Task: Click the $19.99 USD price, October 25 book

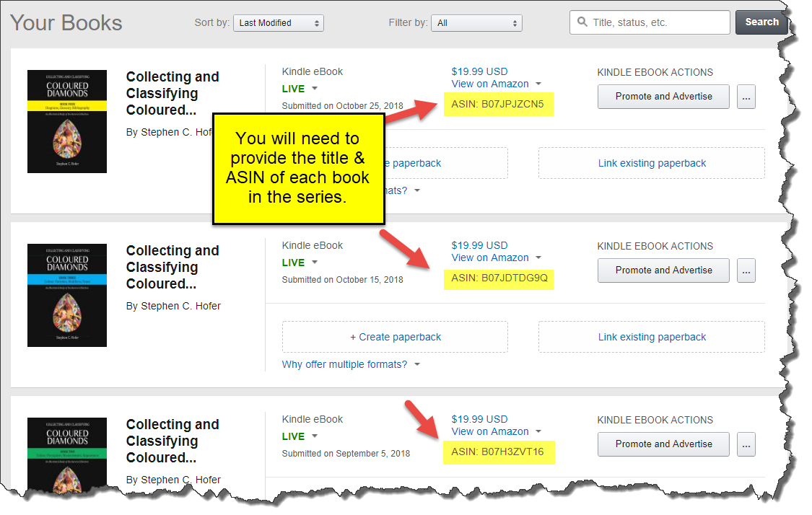Action: click(479, 71)
